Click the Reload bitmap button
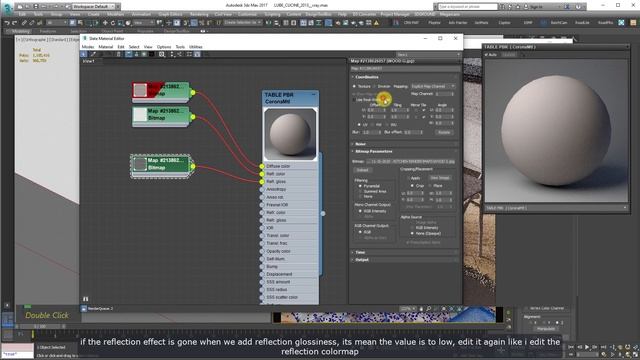Image resolution: width=640 pixels, height=360 pixels. pos(362,170)
